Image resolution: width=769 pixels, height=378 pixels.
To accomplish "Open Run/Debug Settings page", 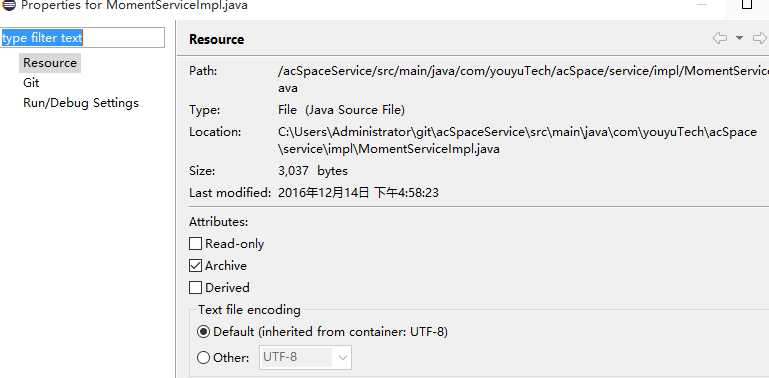I will pyautogui.click(x=81, y=103).
